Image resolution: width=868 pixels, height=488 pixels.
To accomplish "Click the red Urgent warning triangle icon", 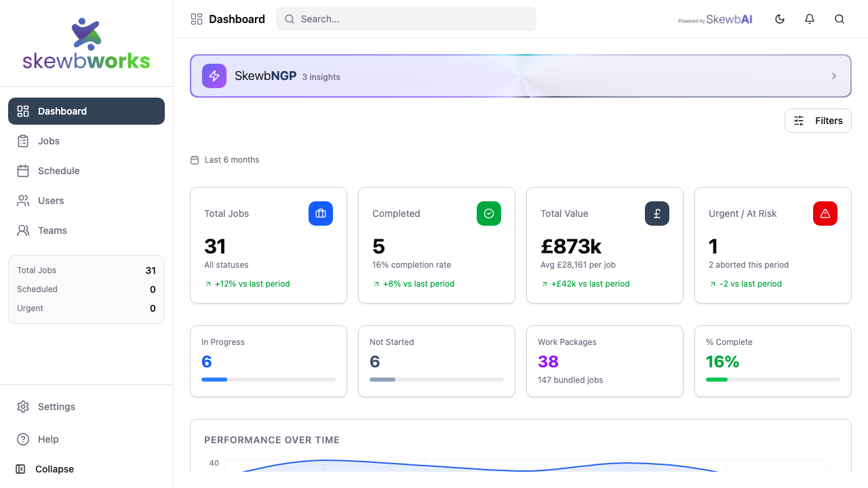I will point(825,213).
